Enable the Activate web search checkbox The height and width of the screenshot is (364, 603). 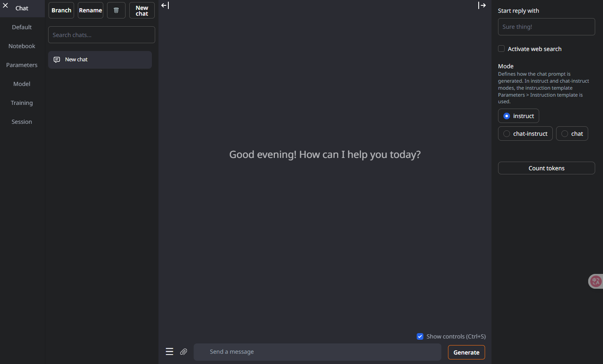click(x=501, y=49)
